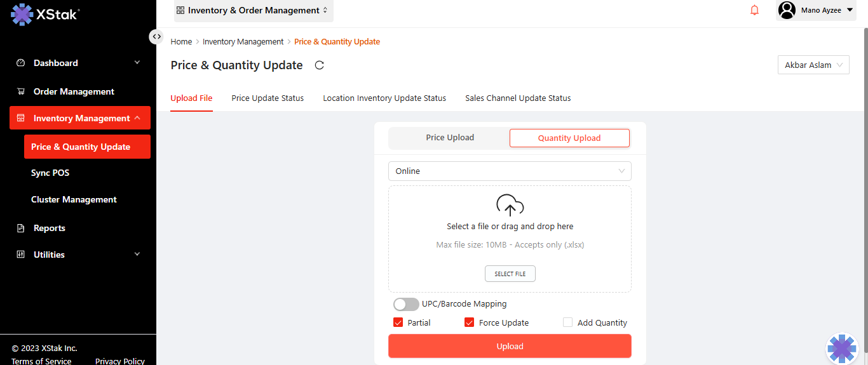Click the user profile avatar icon
The height and width of the screenshot is (365, 868).
point(787,10)
